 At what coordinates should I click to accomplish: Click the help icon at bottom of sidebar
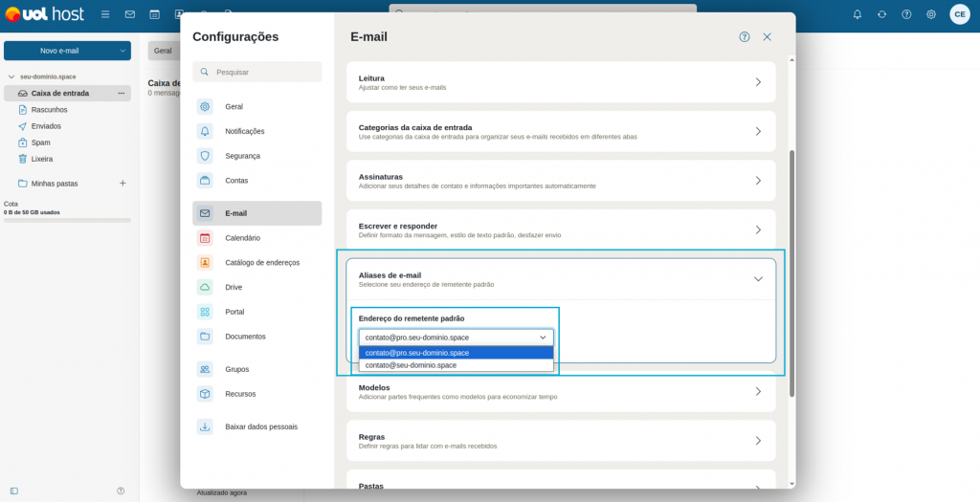click(x=121, y=491)
